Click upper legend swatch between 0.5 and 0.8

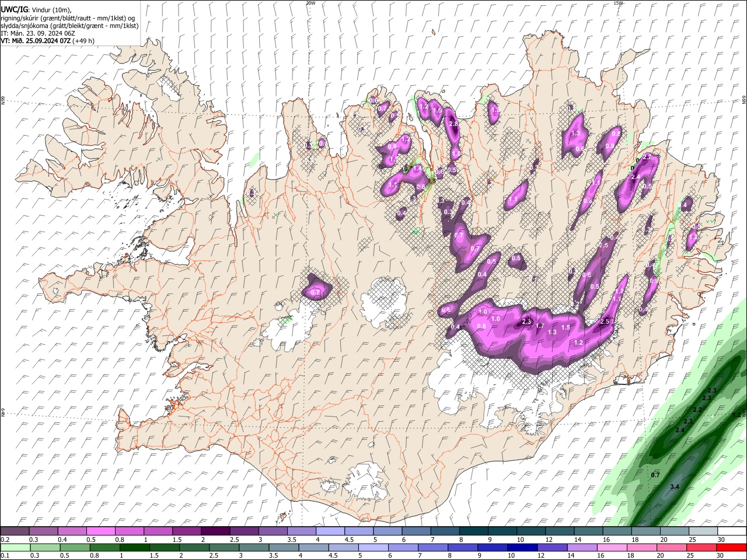click(101, 531)
